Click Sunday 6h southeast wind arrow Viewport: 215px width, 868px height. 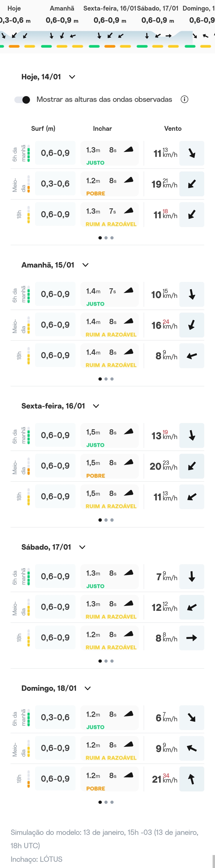191,717
